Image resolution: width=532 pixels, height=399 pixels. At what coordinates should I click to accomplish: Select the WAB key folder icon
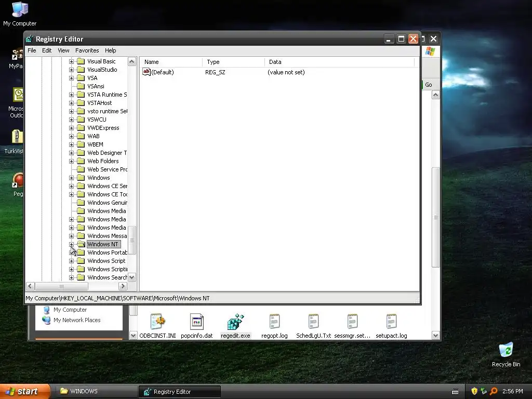81,136
